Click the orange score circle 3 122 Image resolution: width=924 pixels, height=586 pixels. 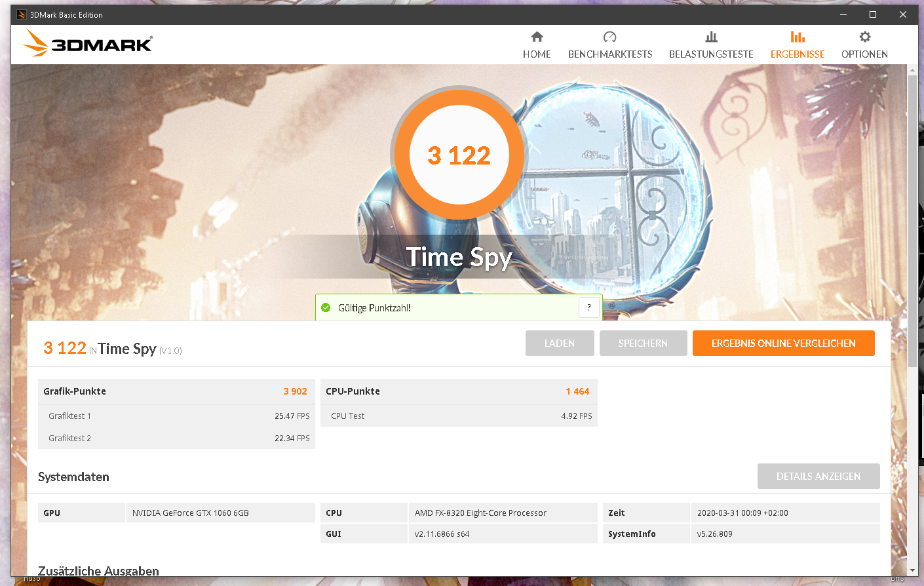pyautogui.click(x=459, y=155)
